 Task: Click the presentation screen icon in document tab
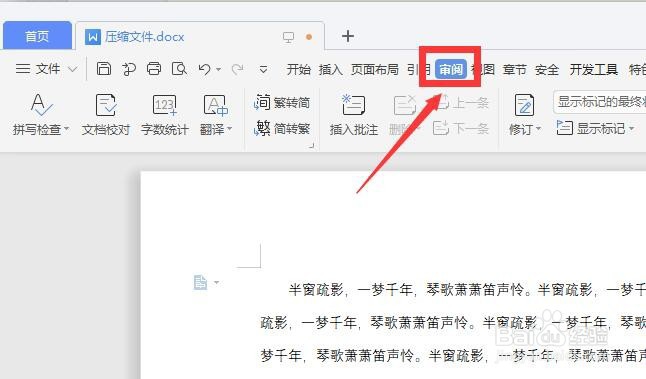click(288, 37)
